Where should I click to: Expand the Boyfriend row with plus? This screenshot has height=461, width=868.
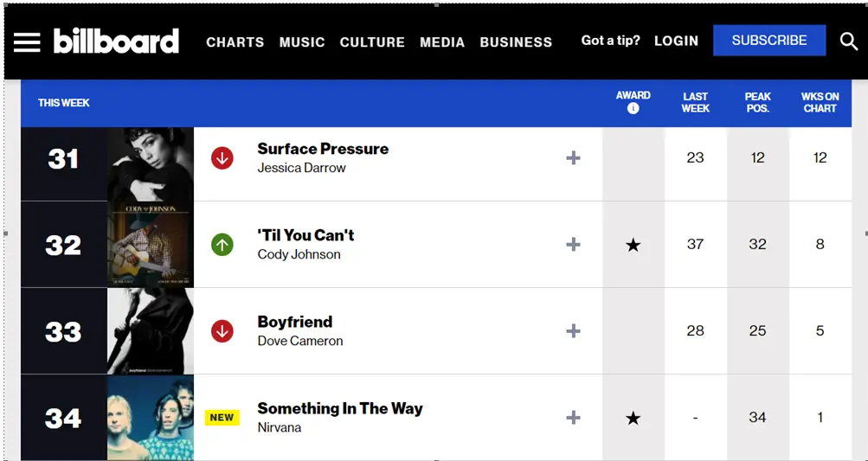pos(573,331)
